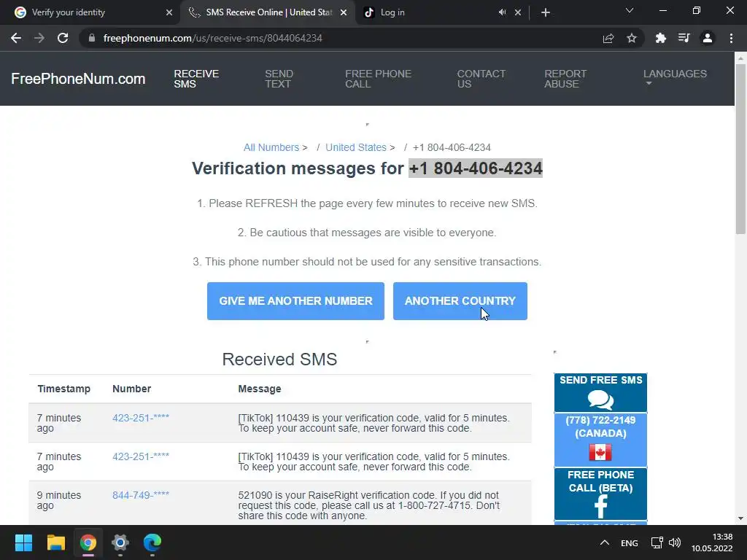Open the REPORT ABUSE page
This screenshot has height=560, width=747.
tap(565, 79)
